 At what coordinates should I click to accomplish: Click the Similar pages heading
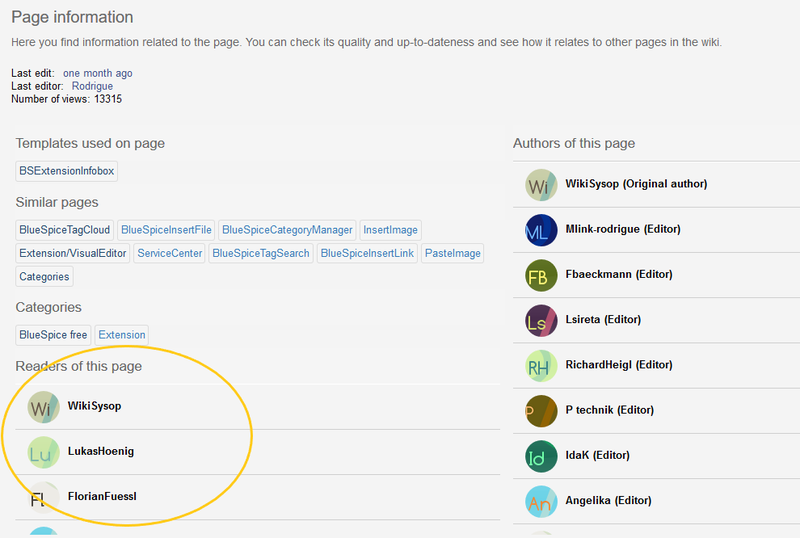(x=57, y=202)
